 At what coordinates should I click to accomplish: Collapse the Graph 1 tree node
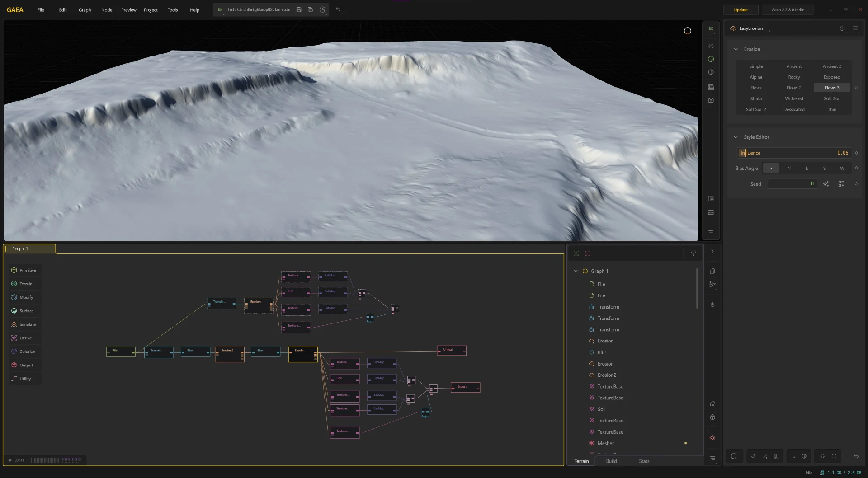(576, 271)
